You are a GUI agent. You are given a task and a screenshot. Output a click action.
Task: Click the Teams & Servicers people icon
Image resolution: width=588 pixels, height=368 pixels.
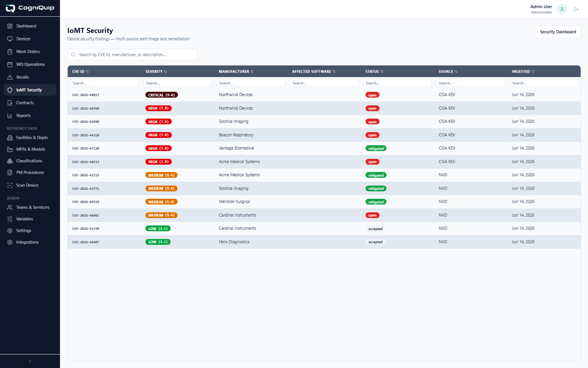click(10, 207)
